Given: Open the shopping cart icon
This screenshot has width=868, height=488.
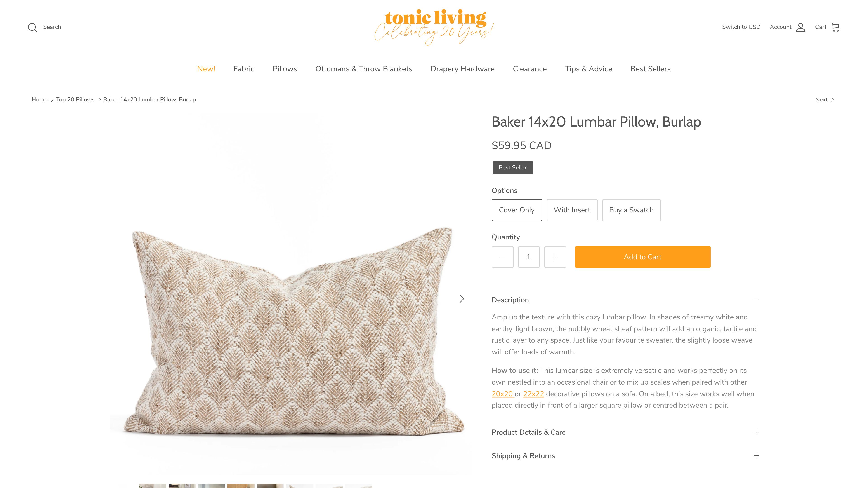Looking at the screenshot, I should pos(835,27).
